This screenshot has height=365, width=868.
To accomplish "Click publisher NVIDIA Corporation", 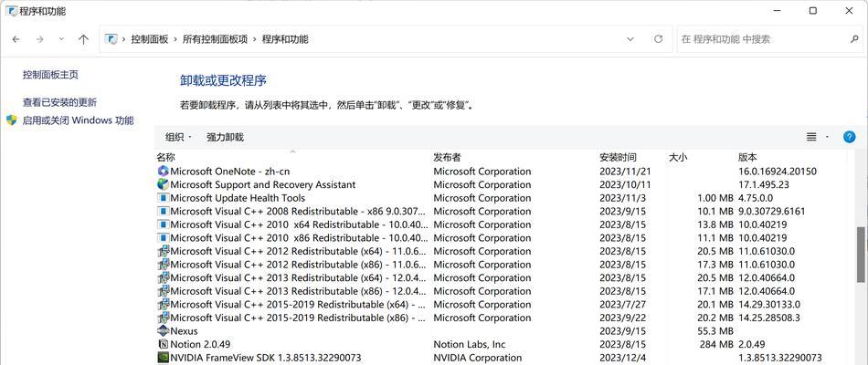I will (x=477, y=358).
